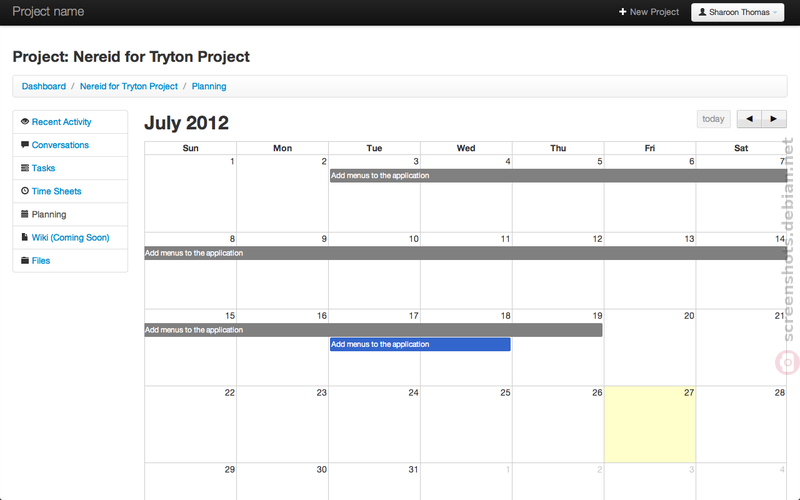The image size is (800, 500).
Task: Click the Project name brand link
Action: coord(48,11)
